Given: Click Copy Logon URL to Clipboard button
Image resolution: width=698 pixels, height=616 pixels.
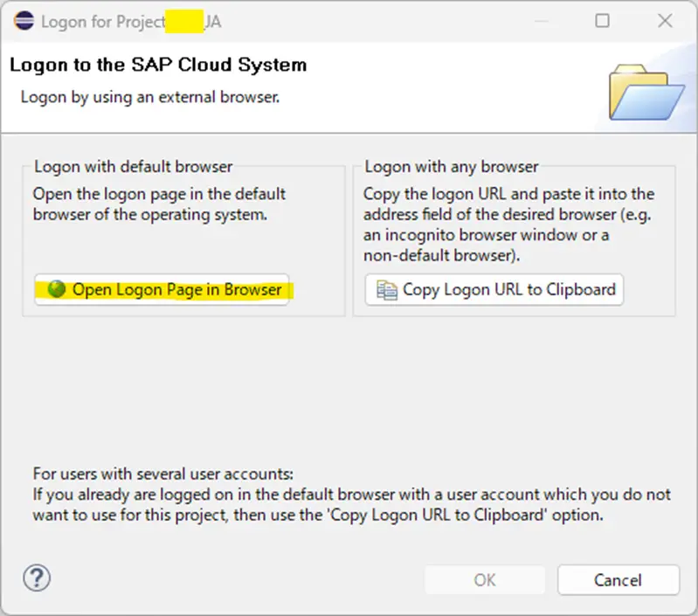Looking at the screenshot, I should tap(494, 289).
